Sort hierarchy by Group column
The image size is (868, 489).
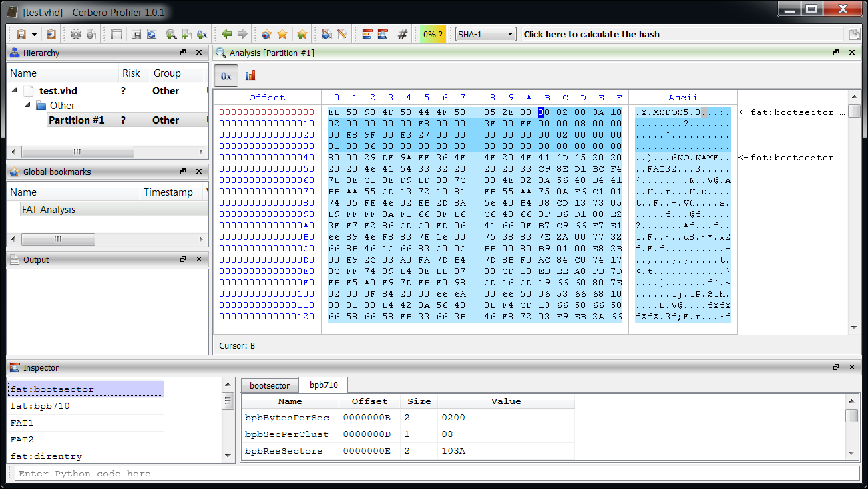click(167, 73)
